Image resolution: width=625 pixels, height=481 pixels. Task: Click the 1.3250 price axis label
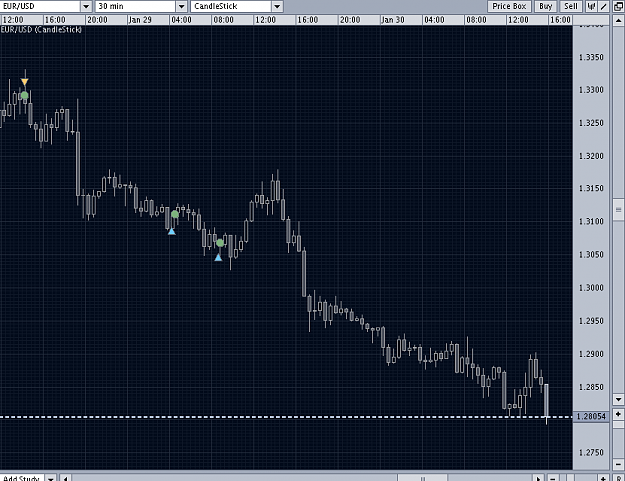pos(591,123)
